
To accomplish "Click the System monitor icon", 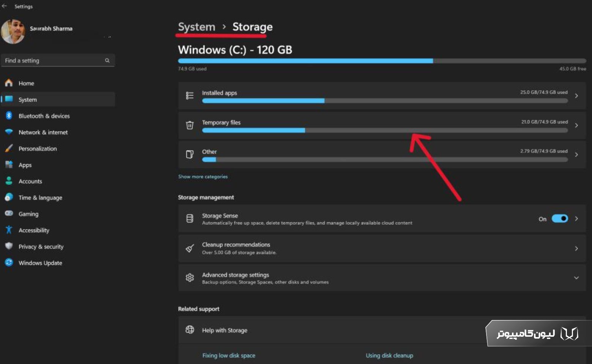I will [9, 99].
